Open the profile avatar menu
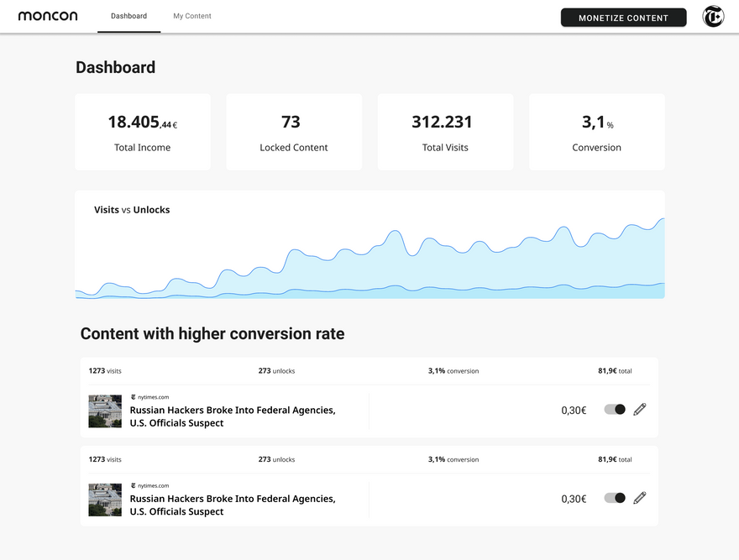The image size is (739, 560). pos(713,17)
